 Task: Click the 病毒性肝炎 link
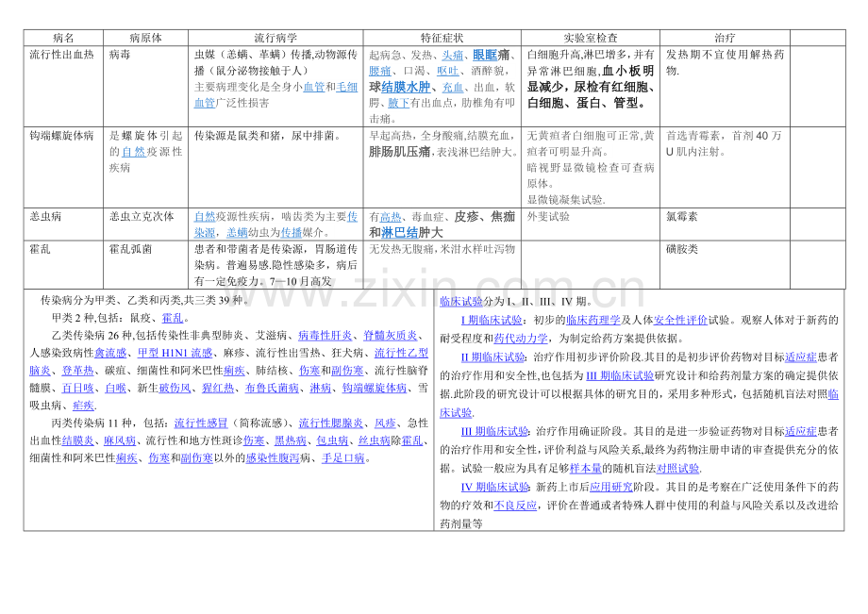tap(317, 335)
